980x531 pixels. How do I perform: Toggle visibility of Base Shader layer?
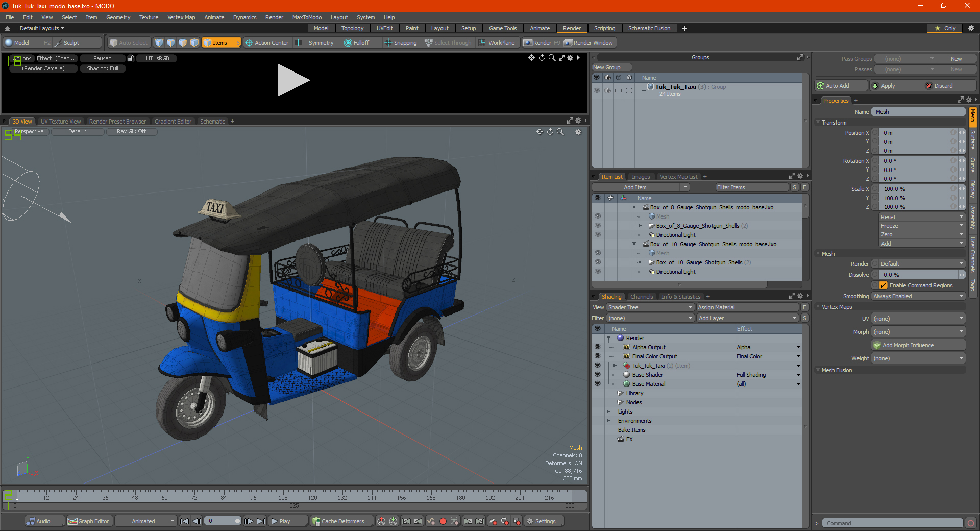(597, 375)
